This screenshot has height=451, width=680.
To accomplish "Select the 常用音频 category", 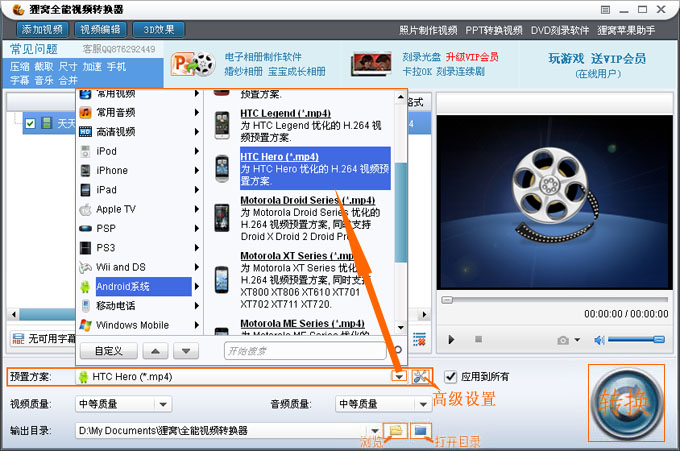I will [115, 113].
